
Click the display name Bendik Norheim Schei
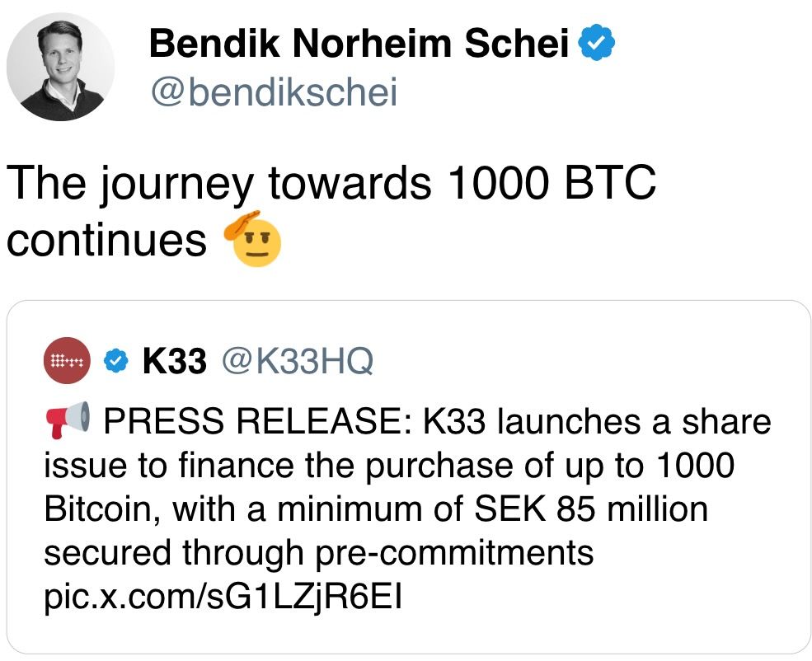[x=359, y=43]
